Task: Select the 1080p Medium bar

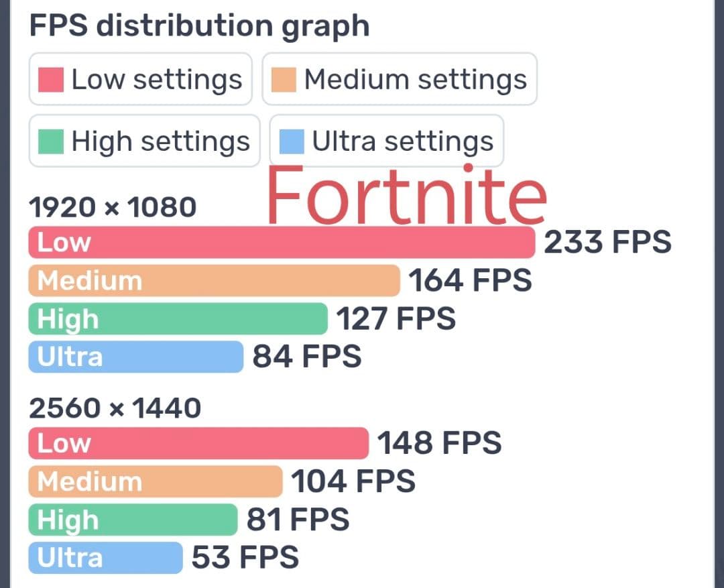Action: [214, 280]
